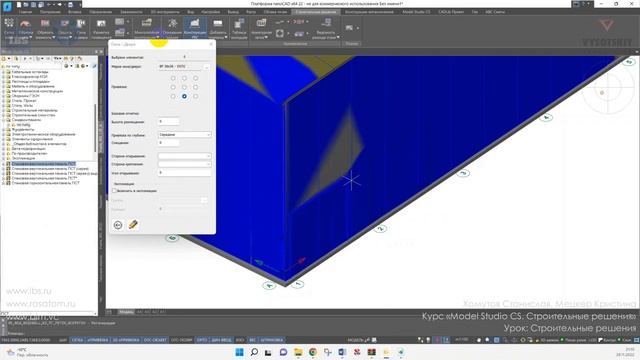Open the CADLib Проект ribbon tab
Viewport: 640px width, 360px height.
[451, 12]
